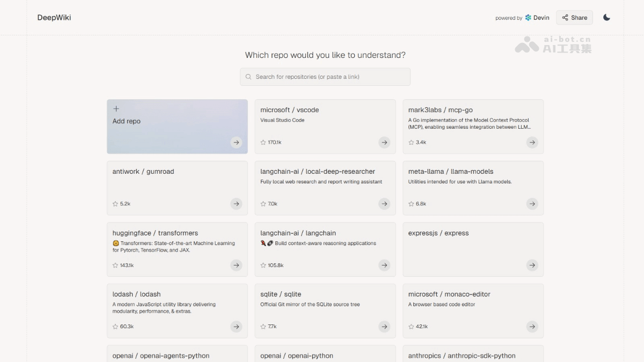Select the huggingface / transformers card title
This screenshot has width=644, height=362.
click(155, 233)
